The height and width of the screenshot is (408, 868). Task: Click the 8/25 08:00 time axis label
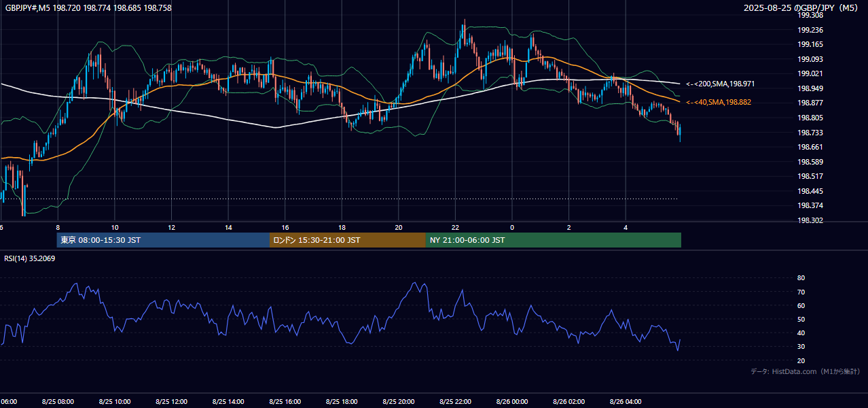[x=58, y=401]
